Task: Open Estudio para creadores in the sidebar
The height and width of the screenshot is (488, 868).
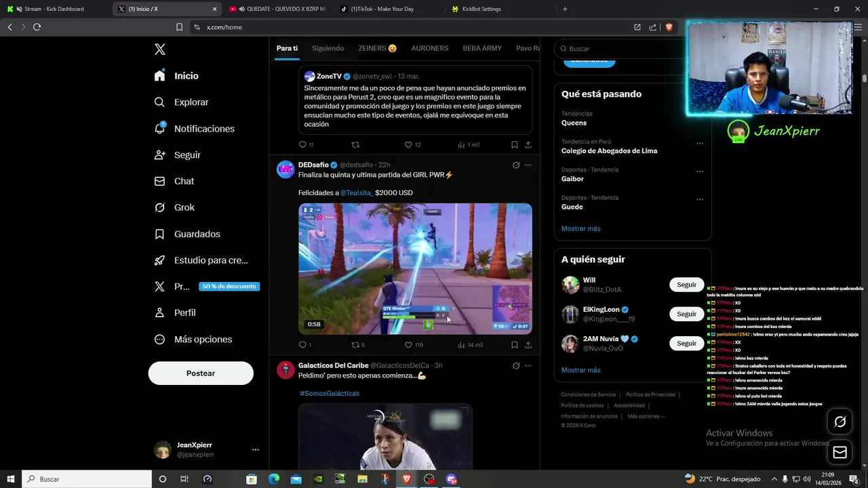Action: [201, 260]
